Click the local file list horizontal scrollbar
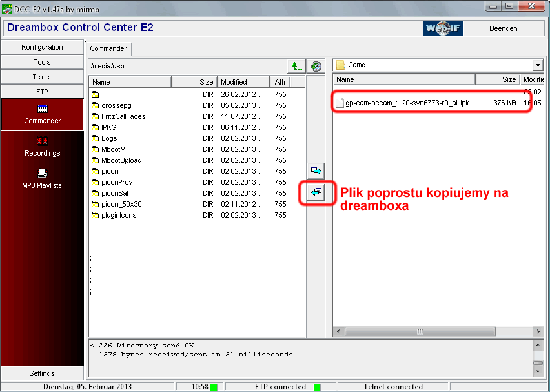 (420, 331)
